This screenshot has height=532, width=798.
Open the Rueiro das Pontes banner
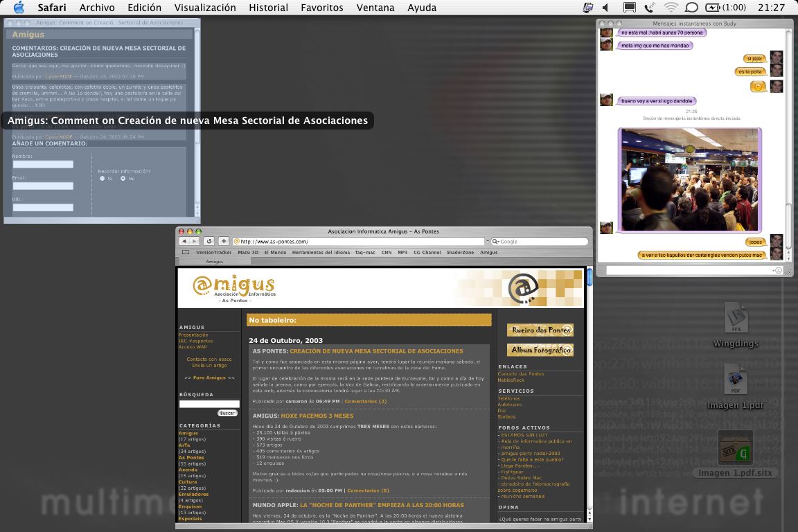click(540, 330)
